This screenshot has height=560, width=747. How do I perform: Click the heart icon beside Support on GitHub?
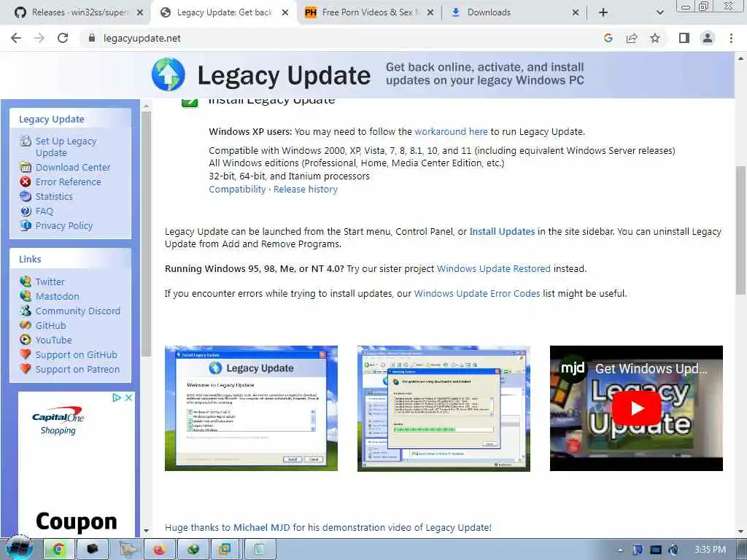(x=26, y=354)
